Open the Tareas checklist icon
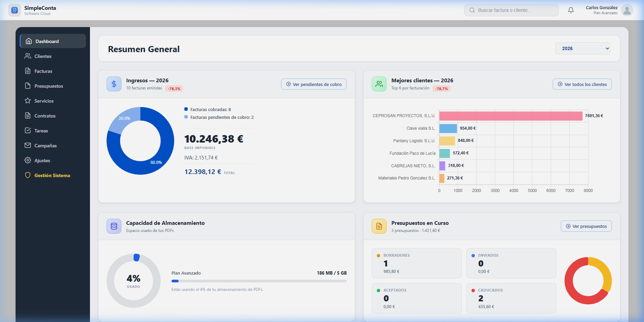Viewport: 644px width, 322px height. click(28, 130)
